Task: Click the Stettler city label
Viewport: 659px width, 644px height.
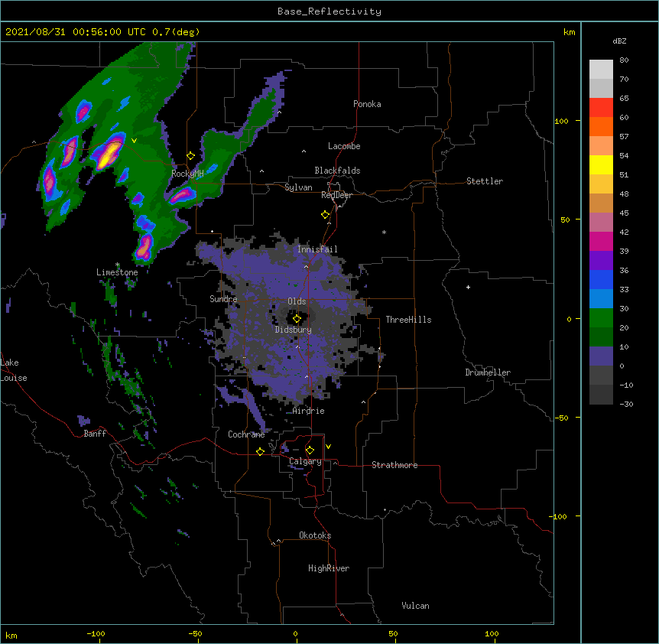Action: click(x=485, y=181)
